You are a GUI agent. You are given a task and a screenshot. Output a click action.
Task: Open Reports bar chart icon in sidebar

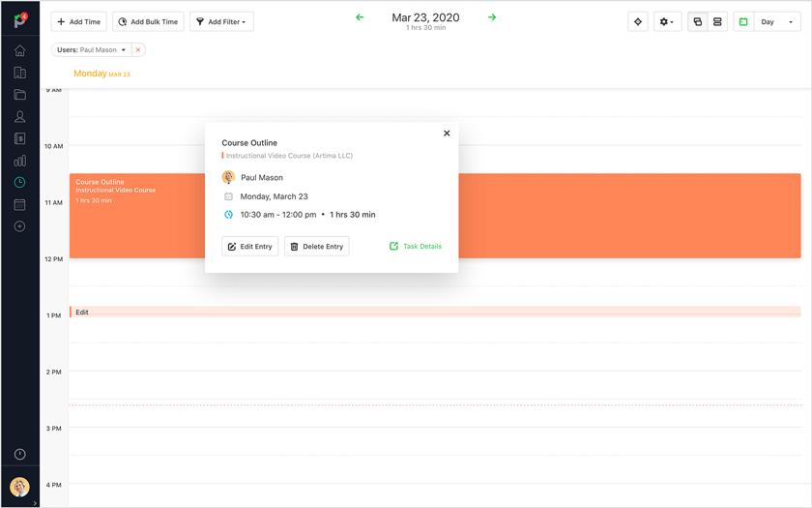(19, 161)
